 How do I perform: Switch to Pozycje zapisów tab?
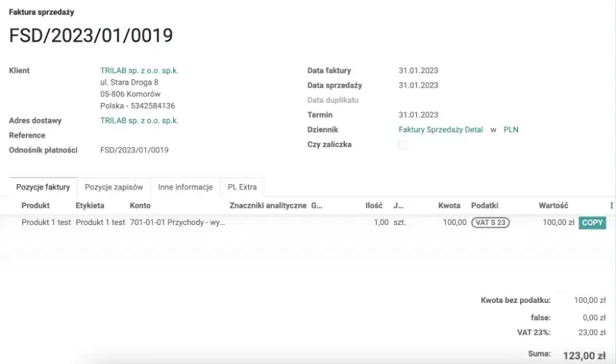click(x=114, y=188)
